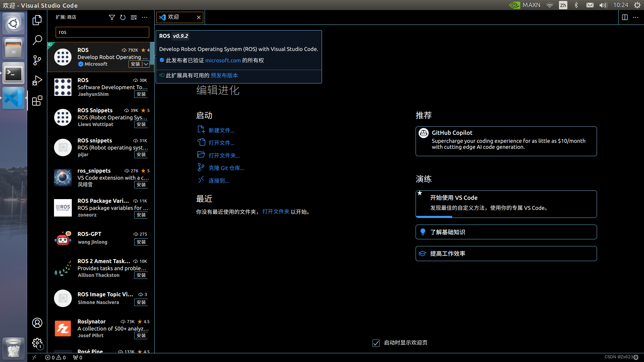Filter extensions with the funnel icon
Screen dimensions: 644x362
(112, 17)
